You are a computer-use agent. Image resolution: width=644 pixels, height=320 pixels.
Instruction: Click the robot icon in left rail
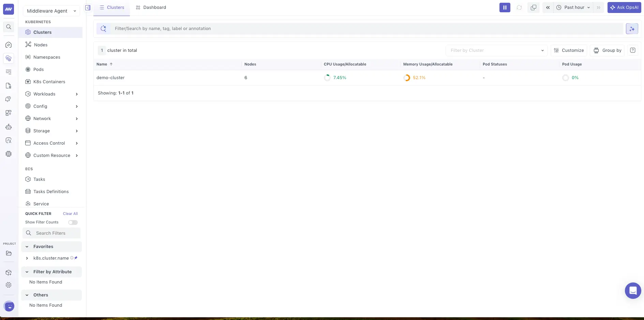pyautogui.click(x=9, y=127)
